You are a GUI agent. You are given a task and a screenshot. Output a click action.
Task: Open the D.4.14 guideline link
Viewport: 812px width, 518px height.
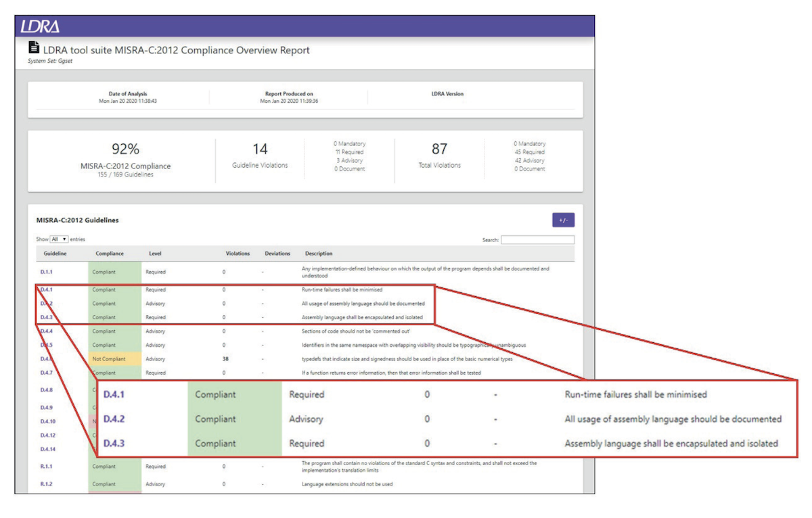click(48, 449)
